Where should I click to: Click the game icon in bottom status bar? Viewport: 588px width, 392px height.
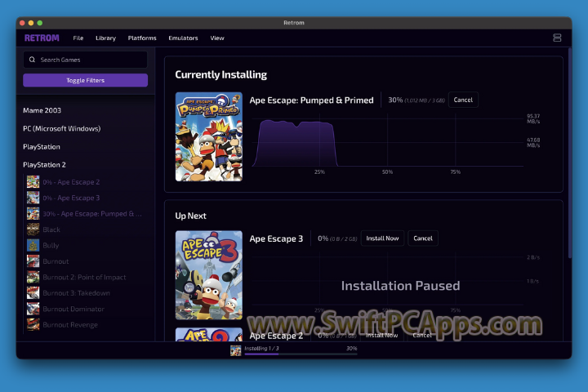pyautogui.click(x=235, y=350)
